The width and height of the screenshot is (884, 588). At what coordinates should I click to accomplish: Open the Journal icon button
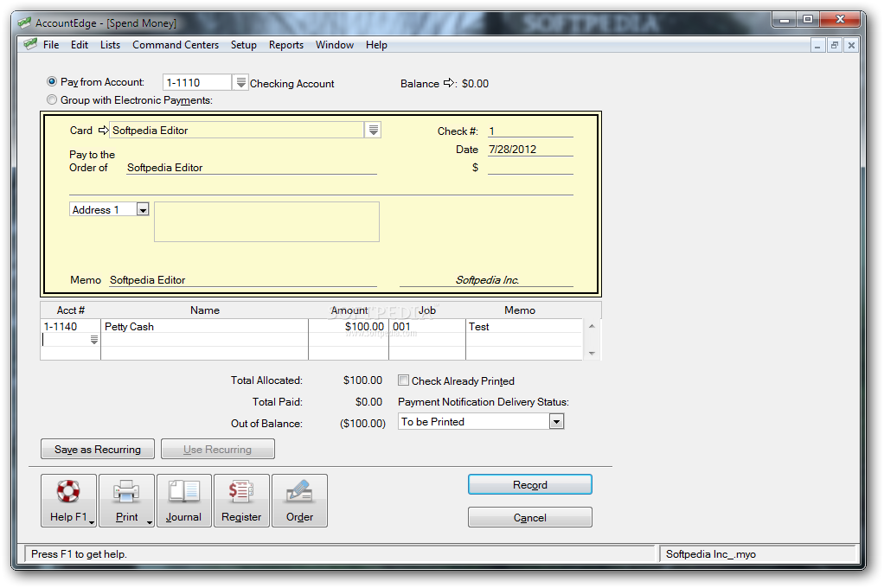[x=183, y=501]
